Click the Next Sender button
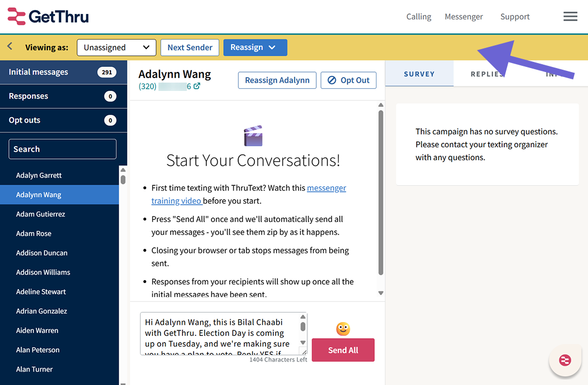This screenshot has width=588, height=385. pos(190,47)
